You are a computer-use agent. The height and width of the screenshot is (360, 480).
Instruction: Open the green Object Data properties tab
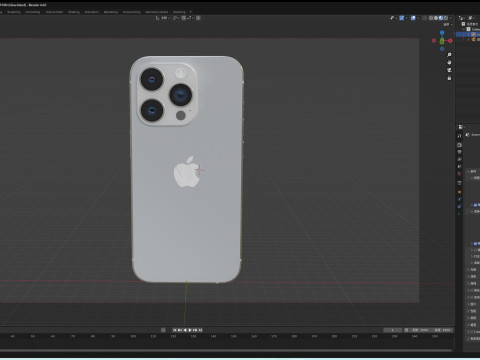tap(459, 213)
